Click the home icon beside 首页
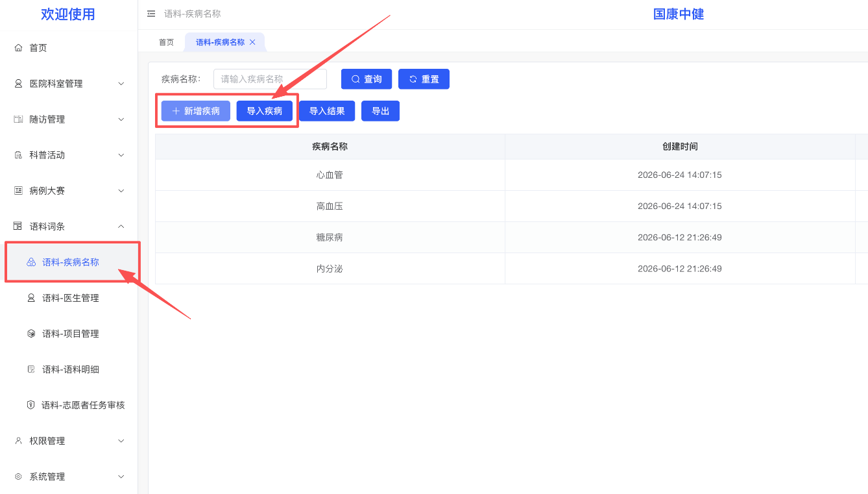868x494 pixels. [18, 48]
